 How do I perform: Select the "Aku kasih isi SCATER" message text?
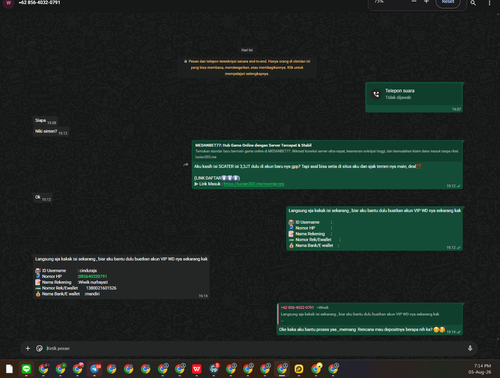pyautogui.click(x=307, y=166)
